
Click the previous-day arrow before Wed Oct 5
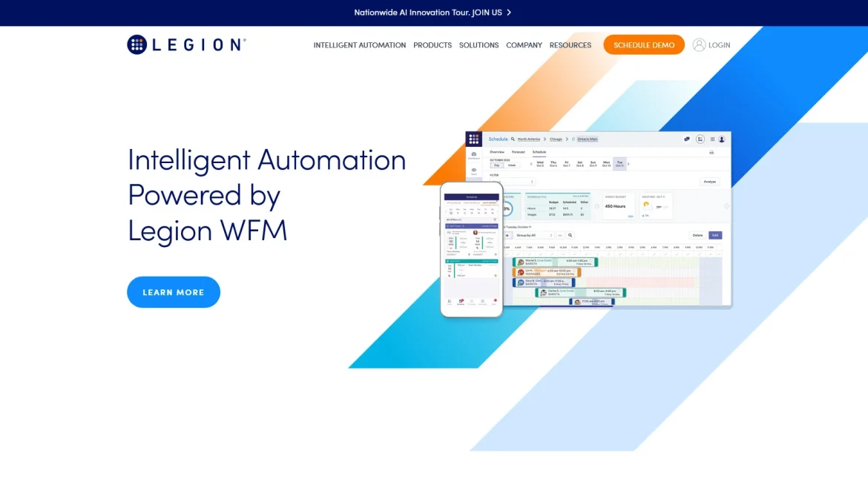(531, 165)
